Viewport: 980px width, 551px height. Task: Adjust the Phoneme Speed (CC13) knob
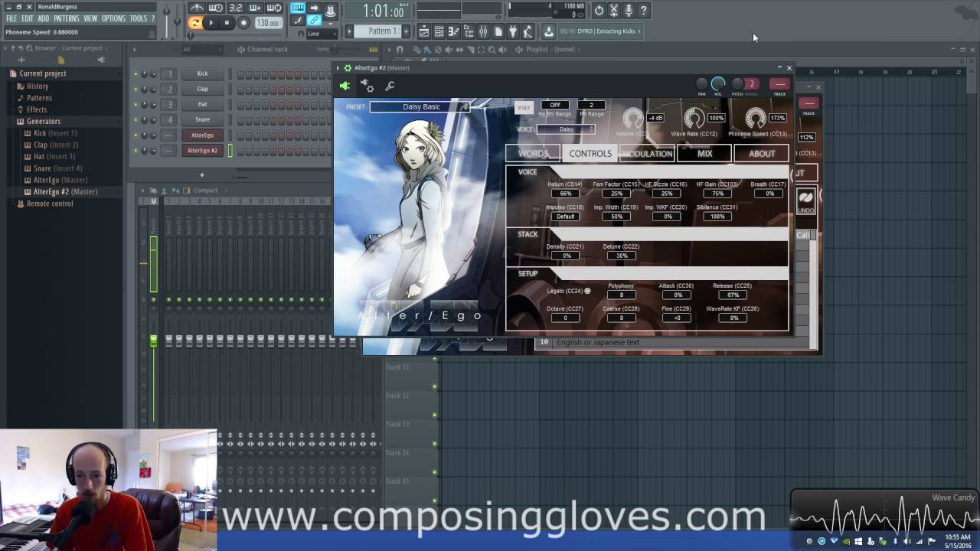click(755, 119)
